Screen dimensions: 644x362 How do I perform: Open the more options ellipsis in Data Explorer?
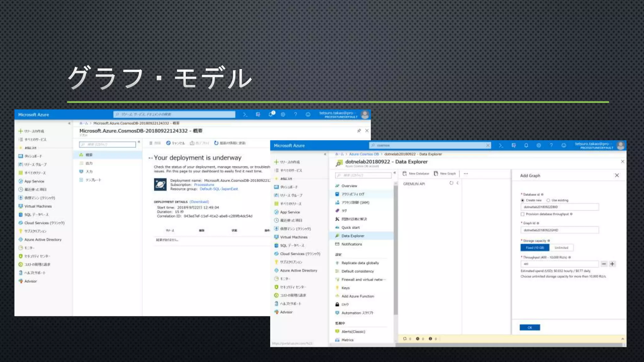tap(466, 173)
